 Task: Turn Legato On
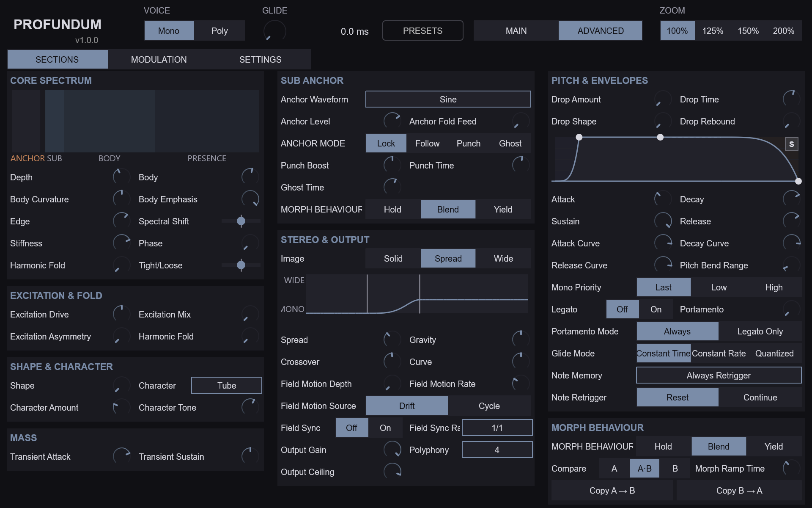pyautogui.click(x=656, y=309)
